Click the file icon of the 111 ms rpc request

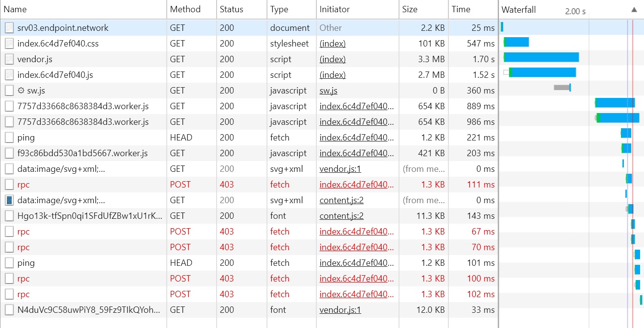coord(9,185)
